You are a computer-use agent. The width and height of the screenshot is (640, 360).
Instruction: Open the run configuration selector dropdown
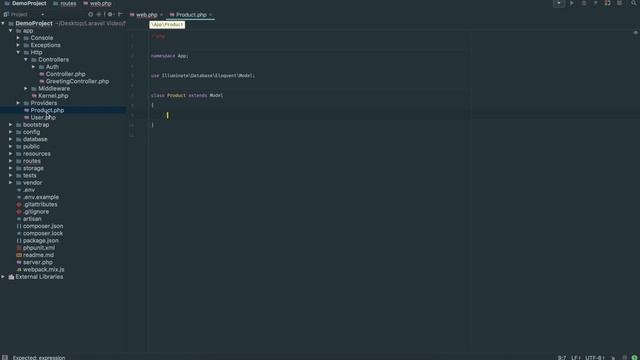(x=559, y=3)
